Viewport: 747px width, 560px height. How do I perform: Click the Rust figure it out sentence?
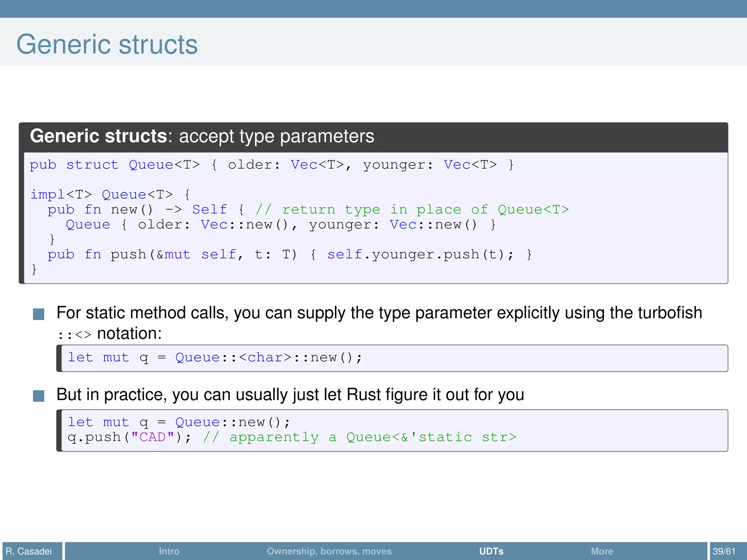(x=290, y=395)
